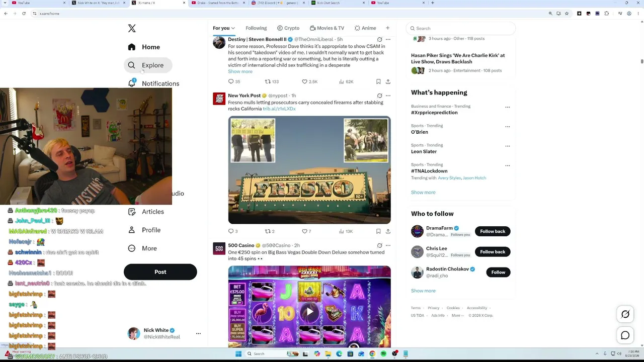
Task: Follow back DramaFarm
Action: (x=493, y=231)
